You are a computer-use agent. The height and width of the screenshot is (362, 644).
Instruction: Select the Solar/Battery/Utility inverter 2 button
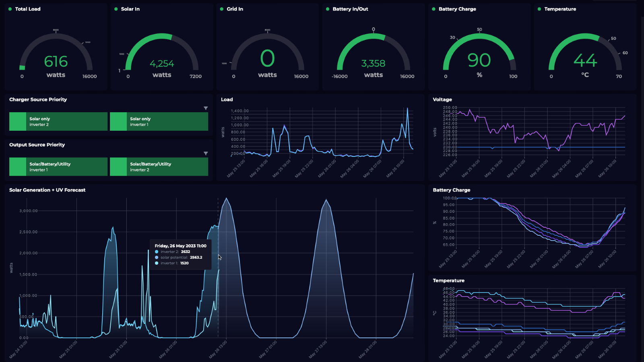click(x=159, y=167)
